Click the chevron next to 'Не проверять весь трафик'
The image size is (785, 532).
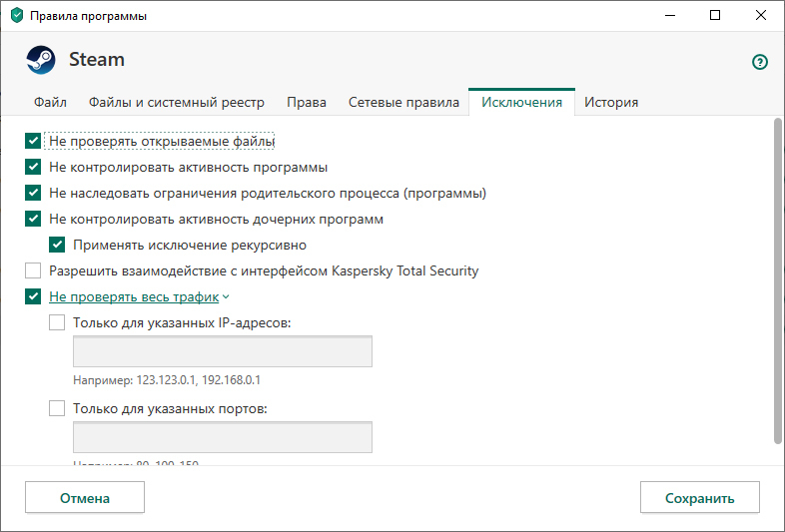pos(226,296)
